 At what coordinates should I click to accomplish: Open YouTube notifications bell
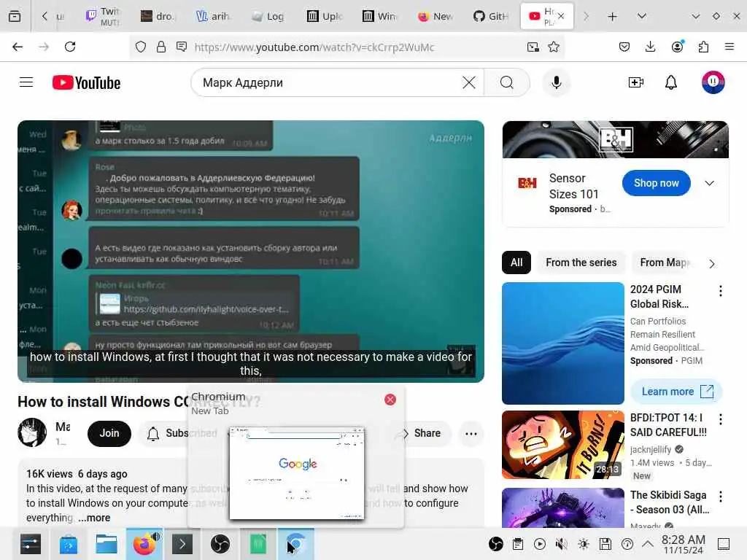point(671,82)
